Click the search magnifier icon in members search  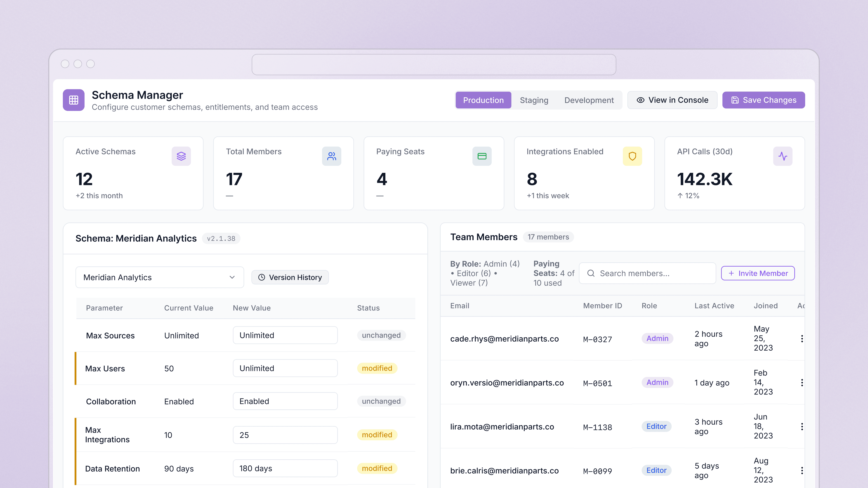pos(591,273)
